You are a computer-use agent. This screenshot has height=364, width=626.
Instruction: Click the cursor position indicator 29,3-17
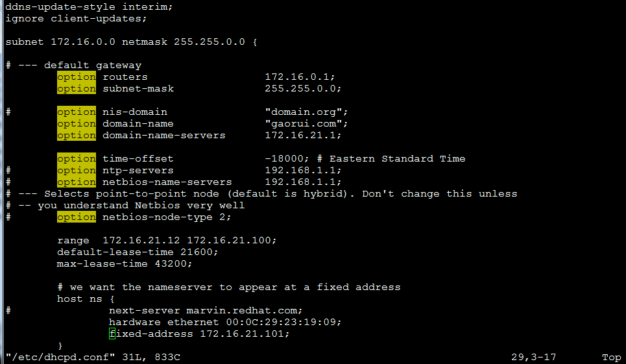[x=533, y=357]
